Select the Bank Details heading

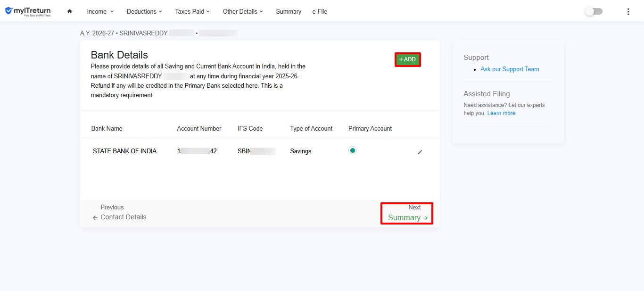click(x=119, y=55)
